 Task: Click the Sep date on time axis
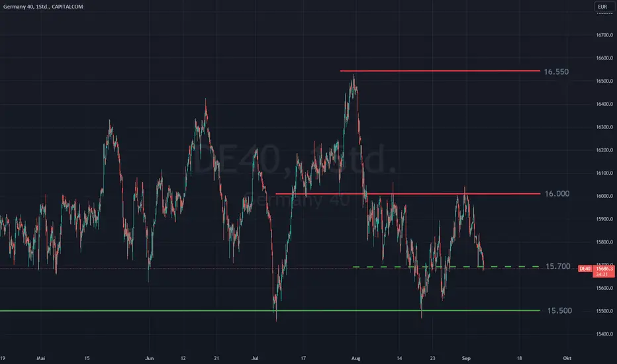(466, 358)
